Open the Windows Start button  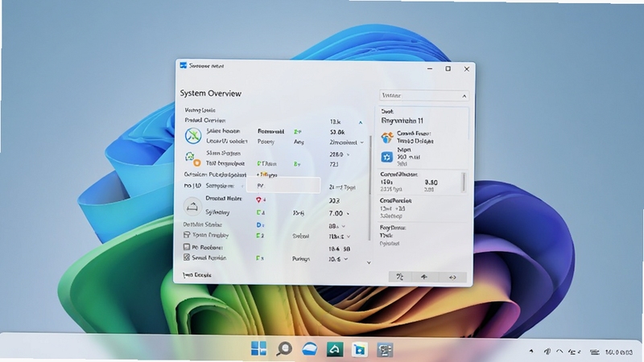pyautogui.click(x=258, y=349)
